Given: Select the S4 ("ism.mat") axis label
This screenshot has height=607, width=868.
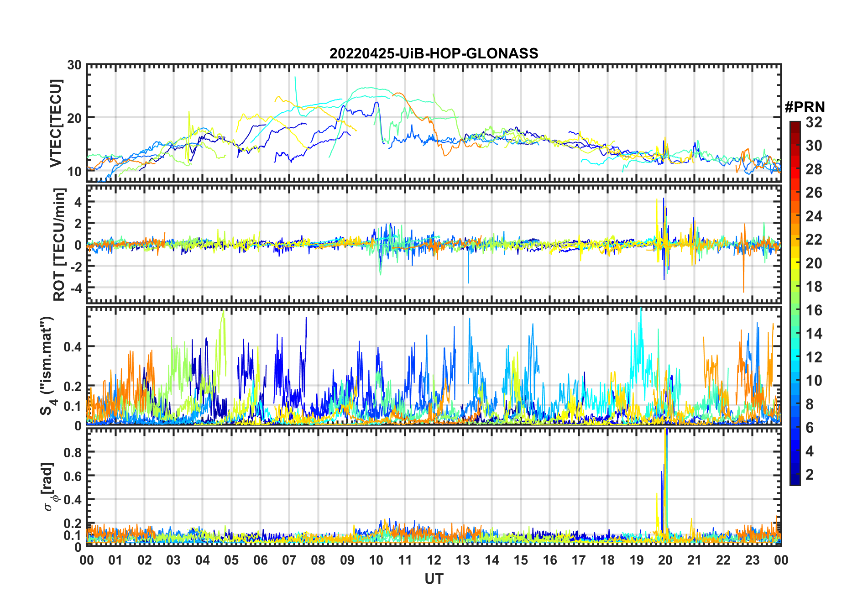Looking at the screenshot, I should pos(47,366).
